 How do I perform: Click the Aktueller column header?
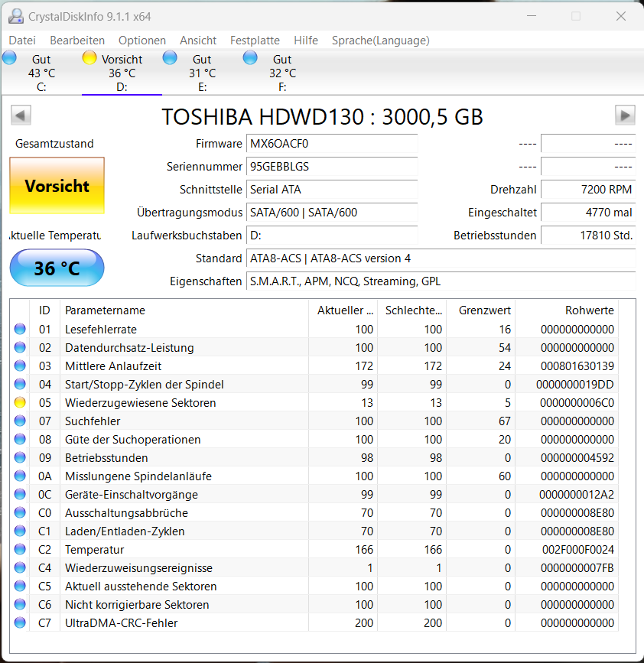pos(343,310)
